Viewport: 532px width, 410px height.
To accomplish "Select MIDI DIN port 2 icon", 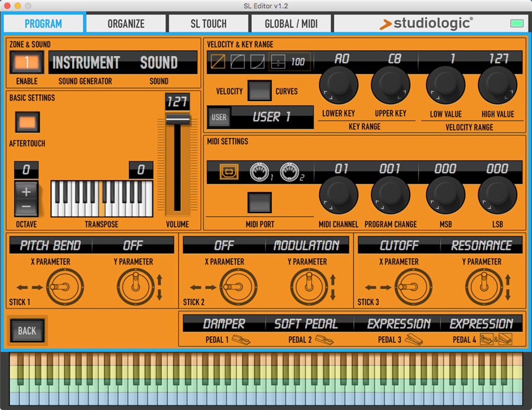I will [289, 171].
